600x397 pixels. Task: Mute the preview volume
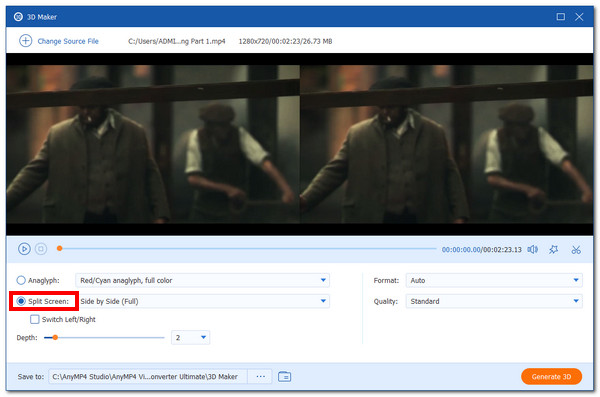coord(532,250)
